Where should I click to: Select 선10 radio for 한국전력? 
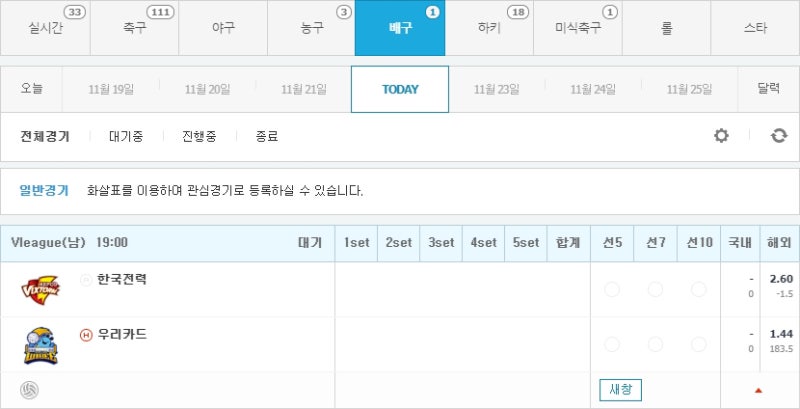click(x=698, y=290)
